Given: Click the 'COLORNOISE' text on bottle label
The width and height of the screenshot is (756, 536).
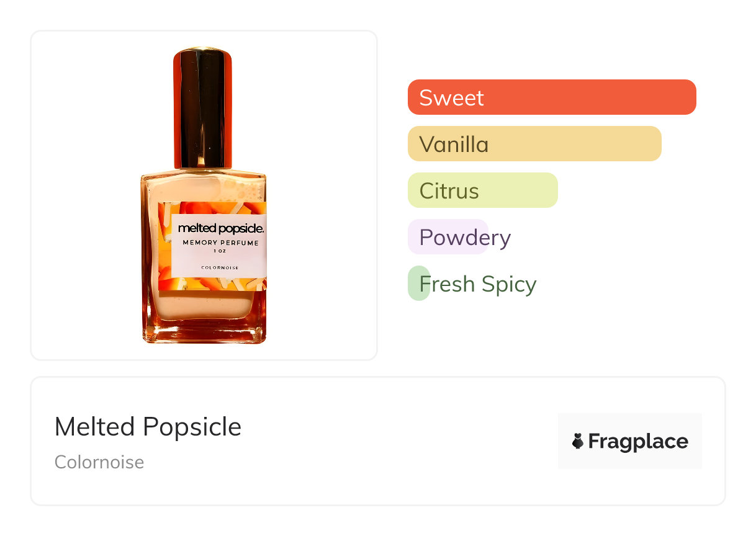Looking at the screenshot, I should [220, 267].
